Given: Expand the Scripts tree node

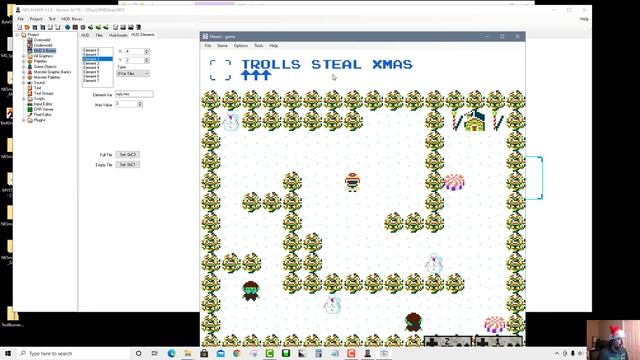Looking at the screenshot, I should point(24,98).
